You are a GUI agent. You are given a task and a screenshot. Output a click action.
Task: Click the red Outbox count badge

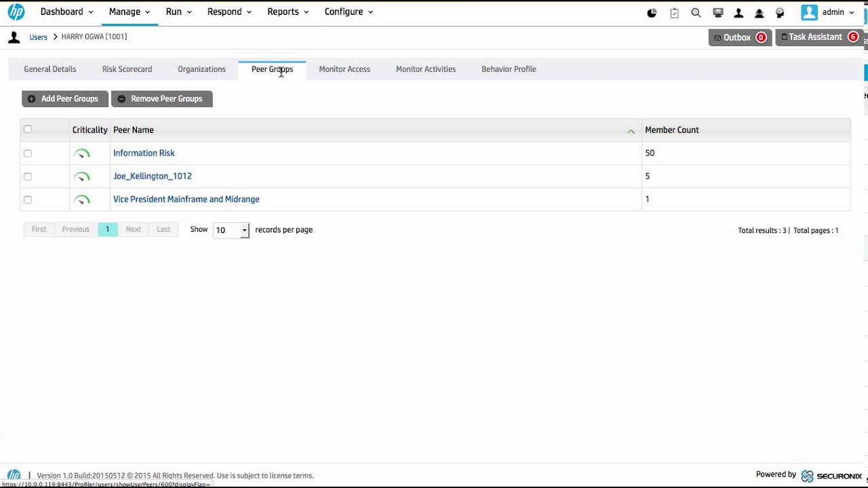761,37
